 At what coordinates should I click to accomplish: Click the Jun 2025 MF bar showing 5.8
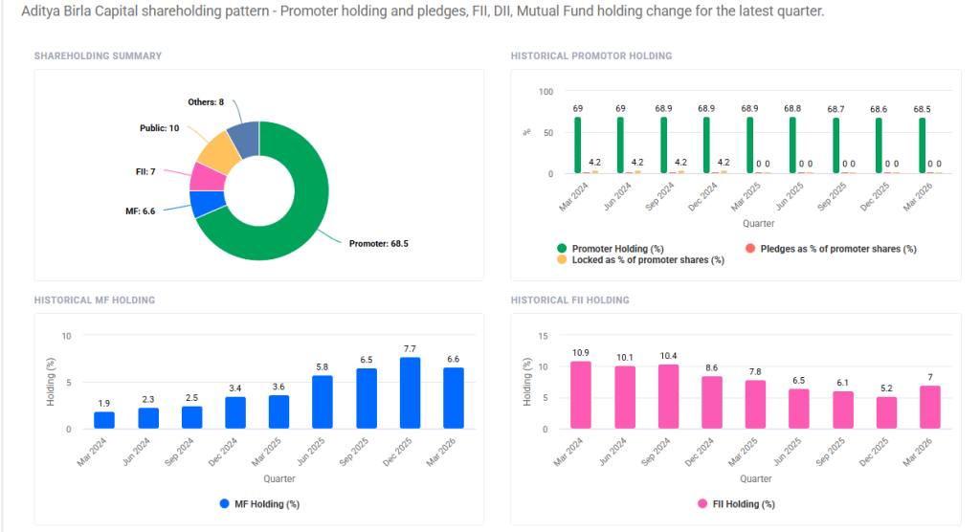point(323,402)
